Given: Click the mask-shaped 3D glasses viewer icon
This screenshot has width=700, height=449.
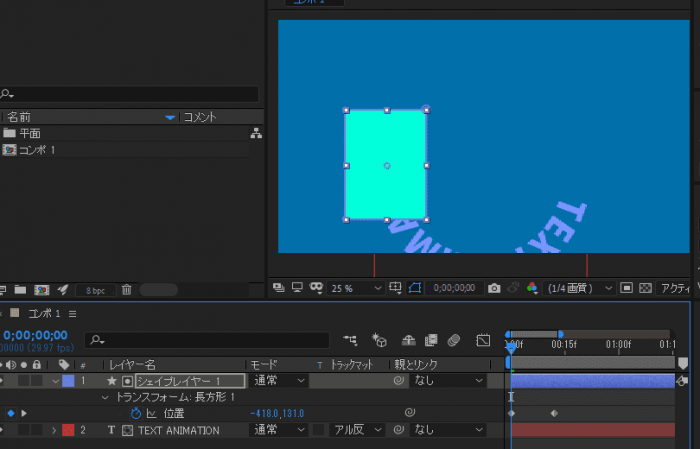Looking at the screenshot, I should tap(316, 288).
